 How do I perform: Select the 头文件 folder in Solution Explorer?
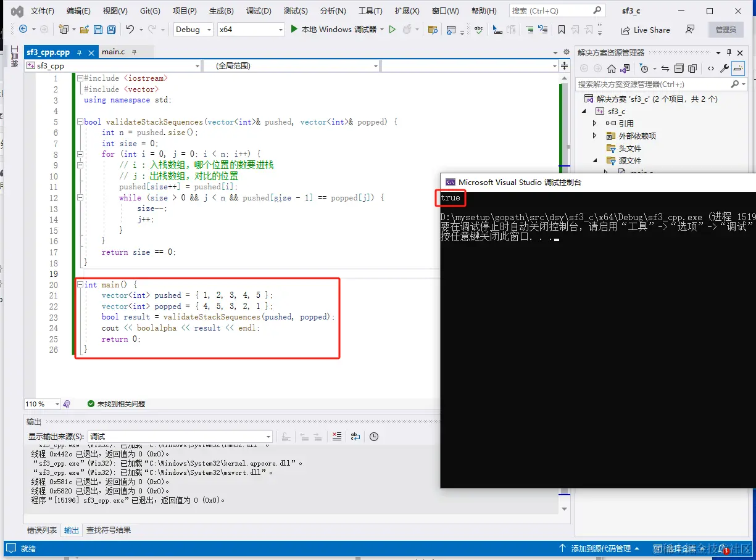(623, 148)
